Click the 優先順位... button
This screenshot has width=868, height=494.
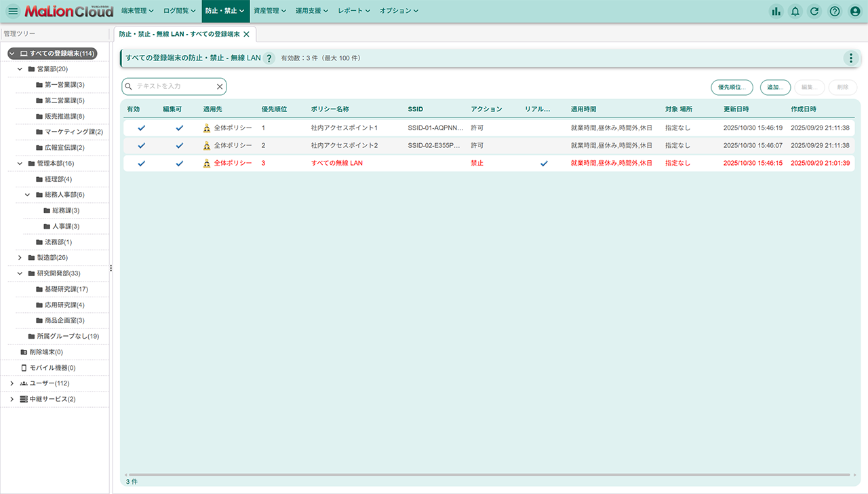point(732,87)
